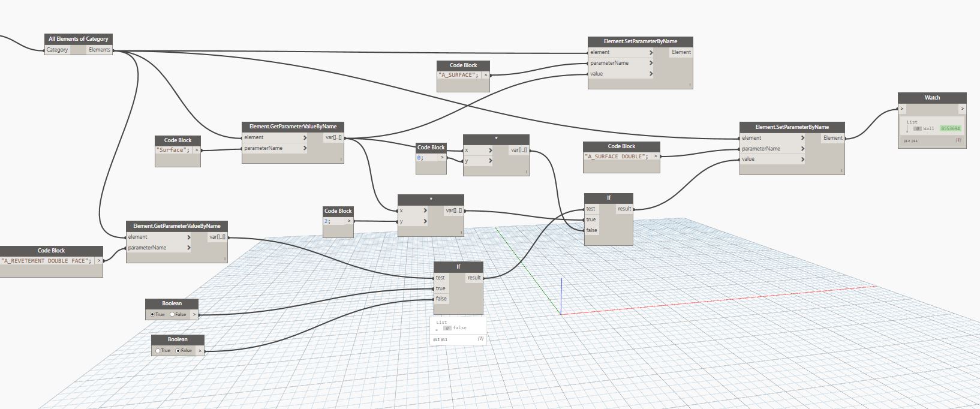Image resolution: width=980 pixels, height=409 pixels.
Task: Expand parameterName port chevron on Surface GetParameterValueByName node
Action: [x=305, y=148]
